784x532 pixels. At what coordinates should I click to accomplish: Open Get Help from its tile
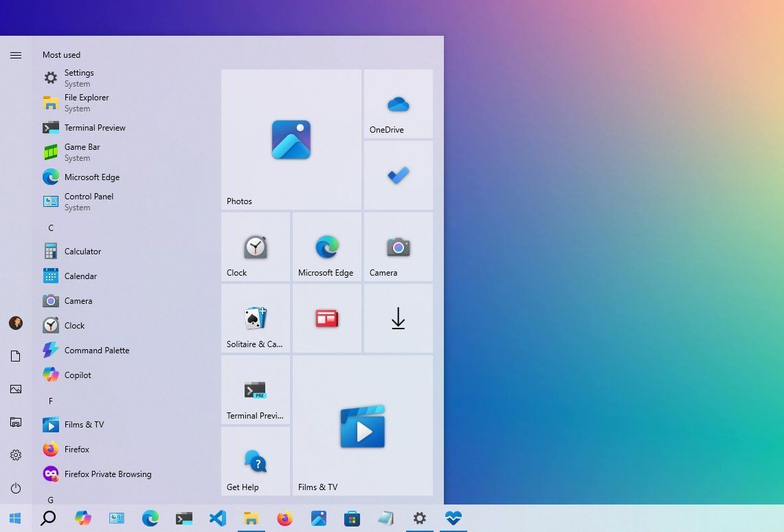click(255, 461)
